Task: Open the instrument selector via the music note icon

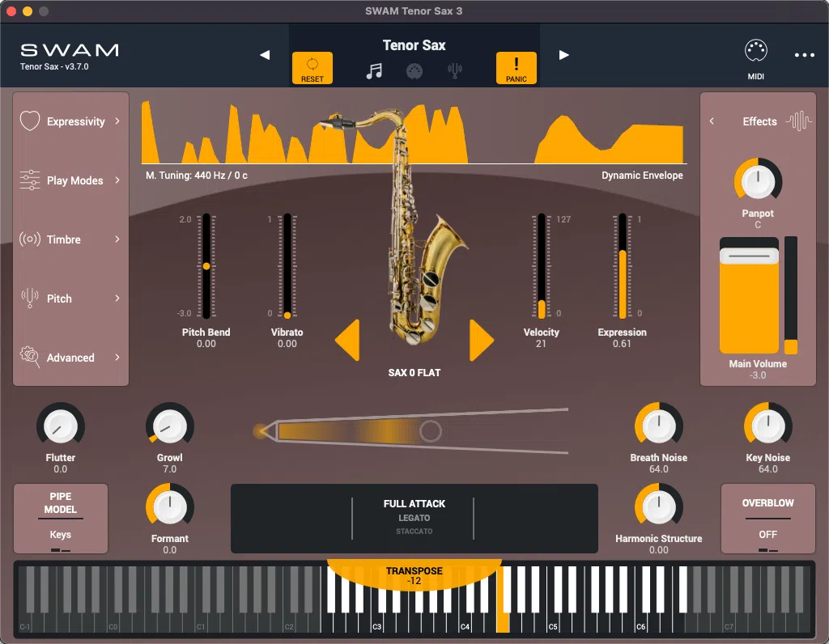Action: pos(375,70)
